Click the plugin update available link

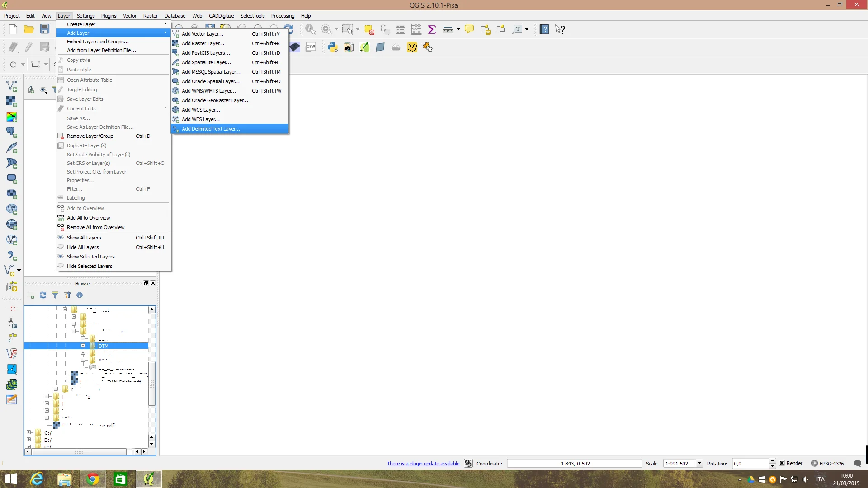[423, 464]
